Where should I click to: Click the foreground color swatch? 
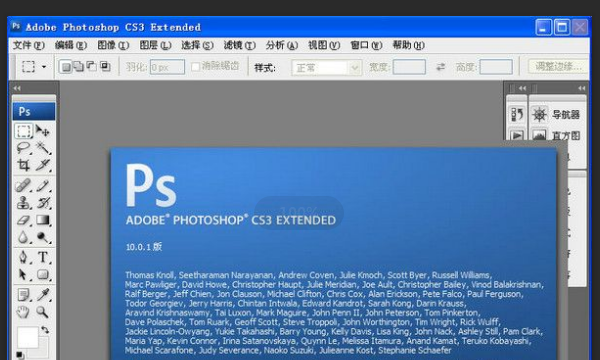[x=28, y=337]
